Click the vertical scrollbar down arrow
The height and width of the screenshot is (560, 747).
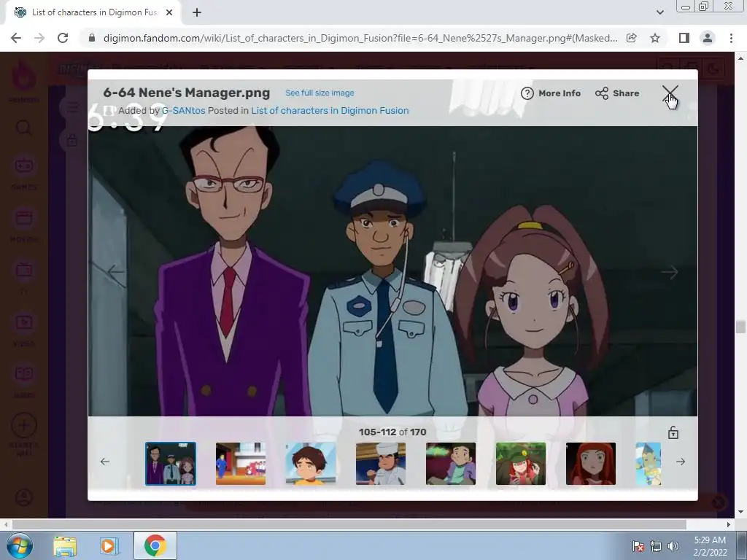click(740, 512)
